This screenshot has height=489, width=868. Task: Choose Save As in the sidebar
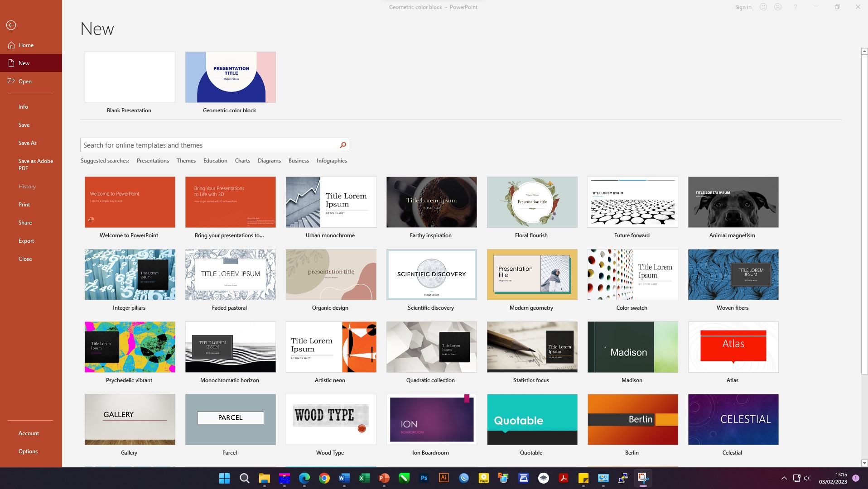pos(28,143)
